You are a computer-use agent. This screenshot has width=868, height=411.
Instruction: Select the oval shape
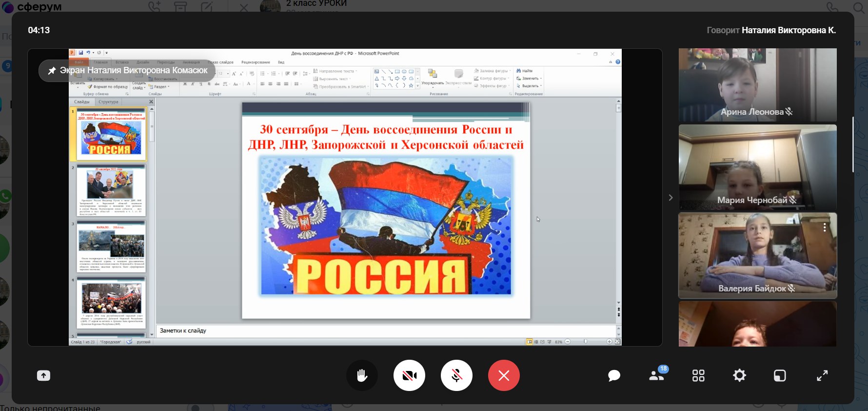tap(404, 71)
